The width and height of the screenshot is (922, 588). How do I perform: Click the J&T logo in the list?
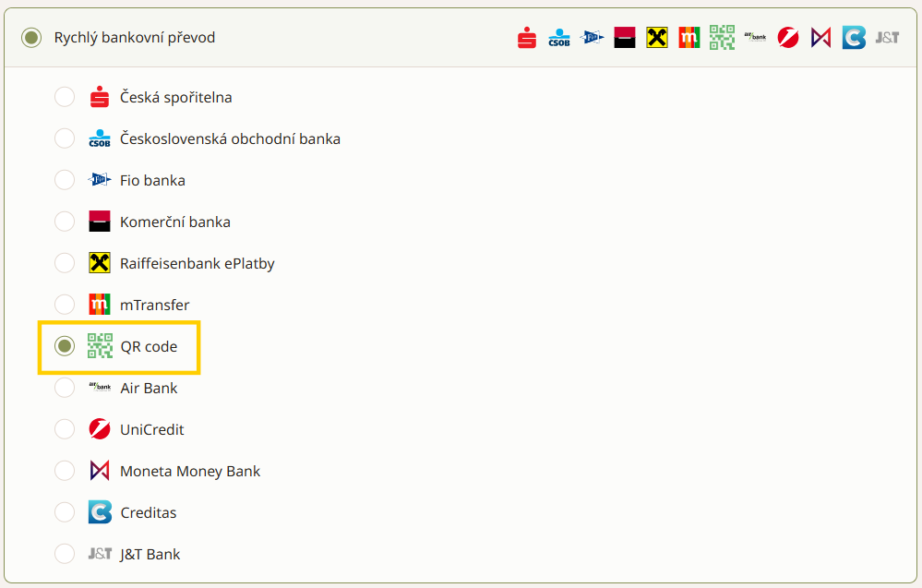[x=100, y=553]
